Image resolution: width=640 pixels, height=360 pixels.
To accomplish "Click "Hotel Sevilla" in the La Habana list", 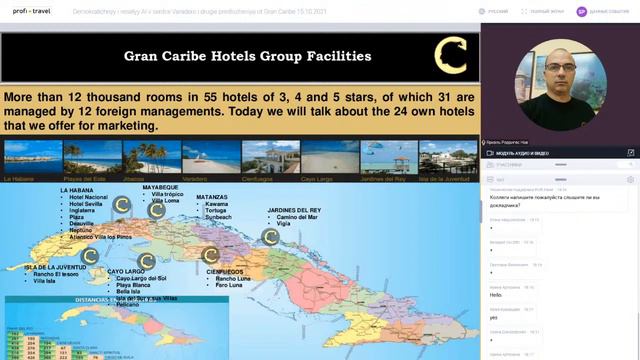I will [86, 204].
